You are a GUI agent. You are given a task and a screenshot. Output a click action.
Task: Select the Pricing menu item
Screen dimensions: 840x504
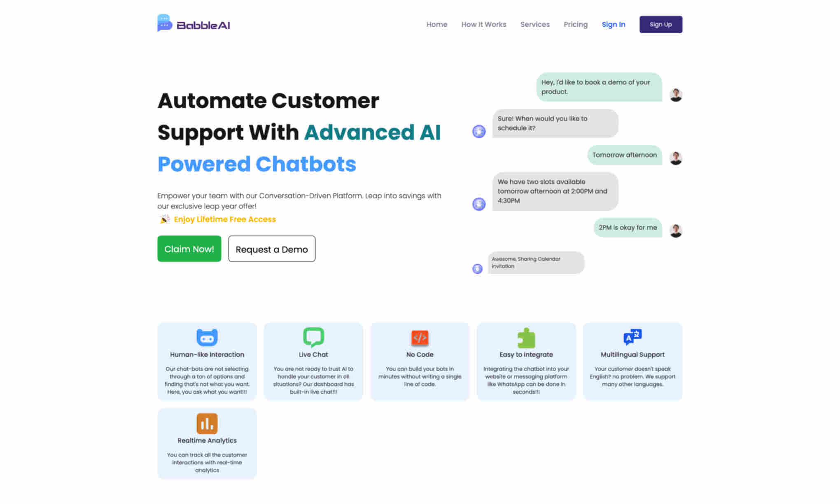[575, 24]
